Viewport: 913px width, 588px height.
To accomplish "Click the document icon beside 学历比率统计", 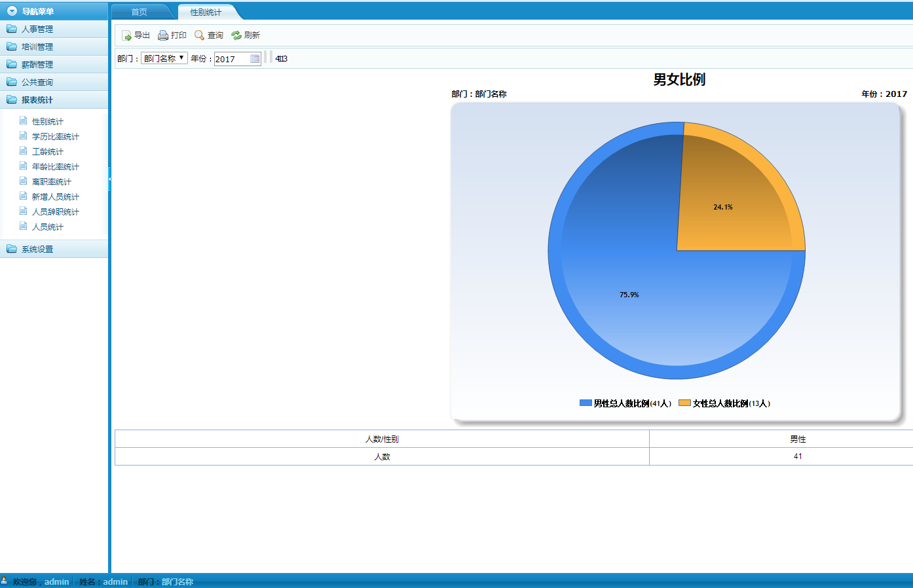I will pyautogui.click(x=24, y=136).
